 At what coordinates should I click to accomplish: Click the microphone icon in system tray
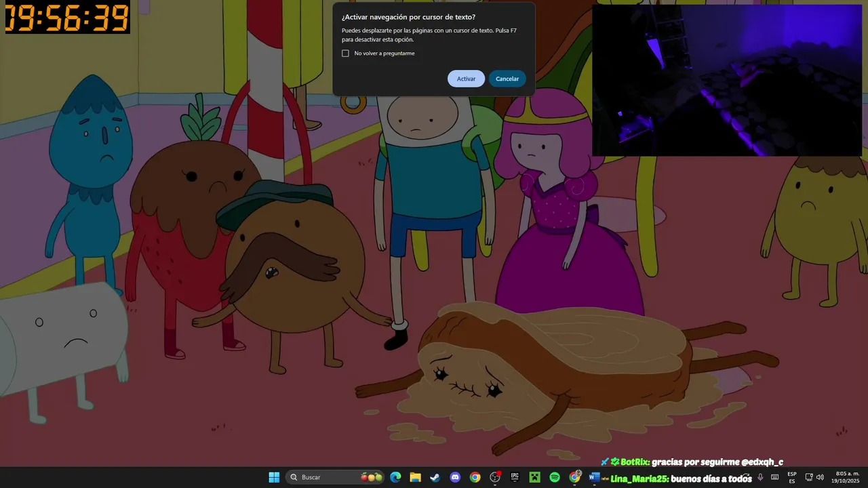click(x=760, y=477)
